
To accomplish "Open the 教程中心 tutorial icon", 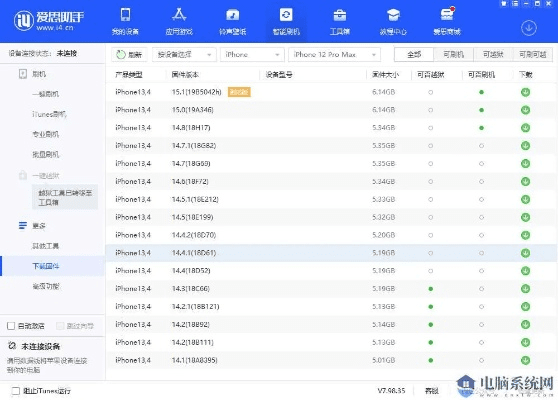I will click(x=393, y=15).
